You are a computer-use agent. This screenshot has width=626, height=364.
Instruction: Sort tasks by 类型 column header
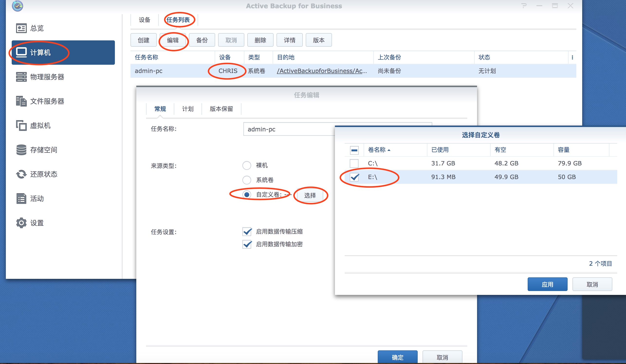tap(258, 57)
